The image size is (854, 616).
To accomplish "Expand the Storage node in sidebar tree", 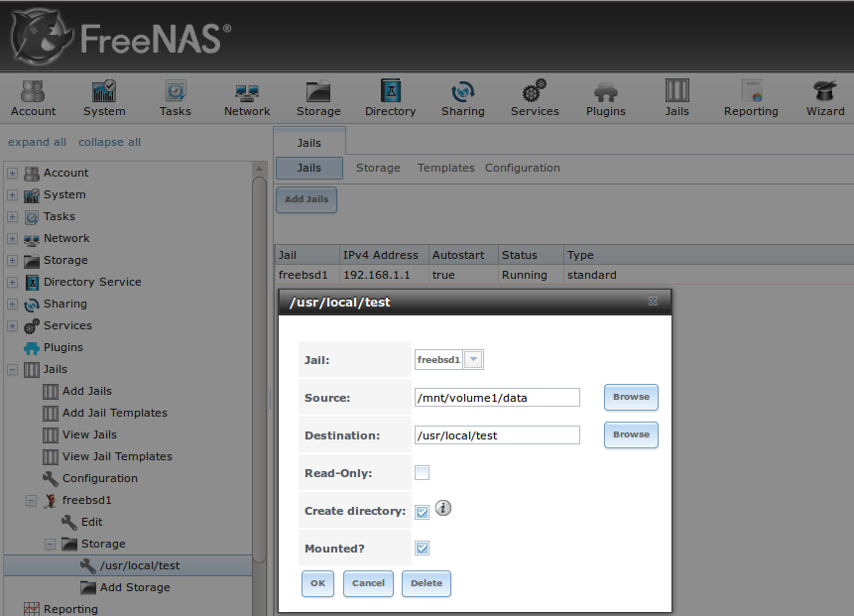I will [x=13, y=260].
